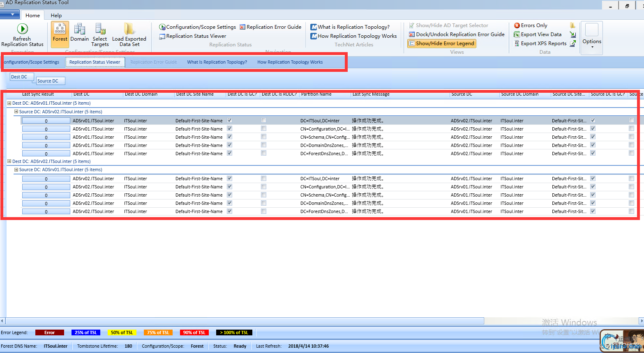Click import arrow icon beside Export View Data

[x=573, y=34]
